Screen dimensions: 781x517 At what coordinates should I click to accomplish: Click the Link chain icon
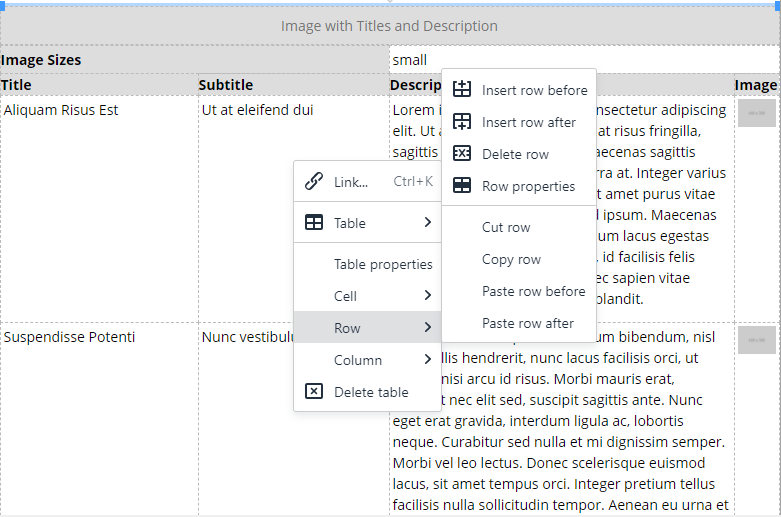pyautogui.click(x=314, y=181)
